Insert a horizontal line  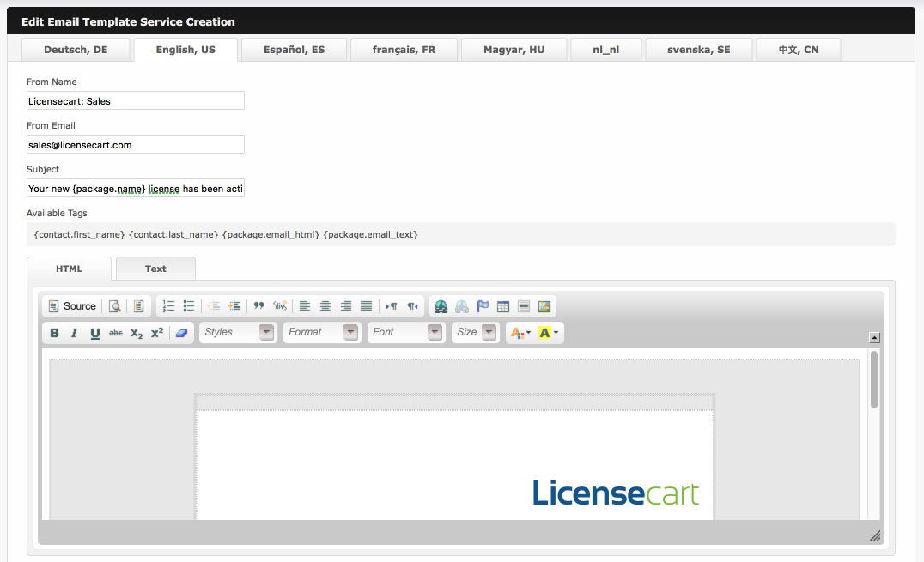point(524,306)
